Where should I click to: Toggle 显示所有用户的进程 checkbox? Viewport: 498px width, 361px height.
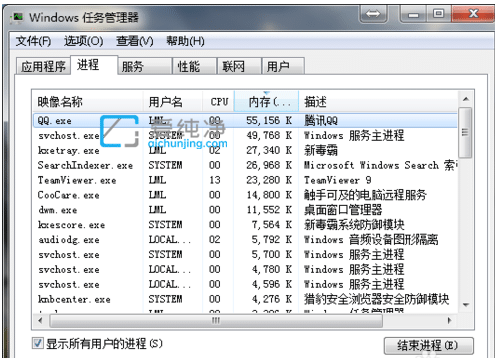(38, 343)
